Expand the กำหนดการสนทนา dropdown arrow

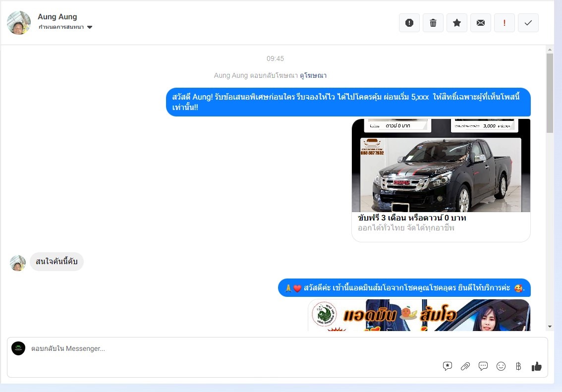coord(90,27)
